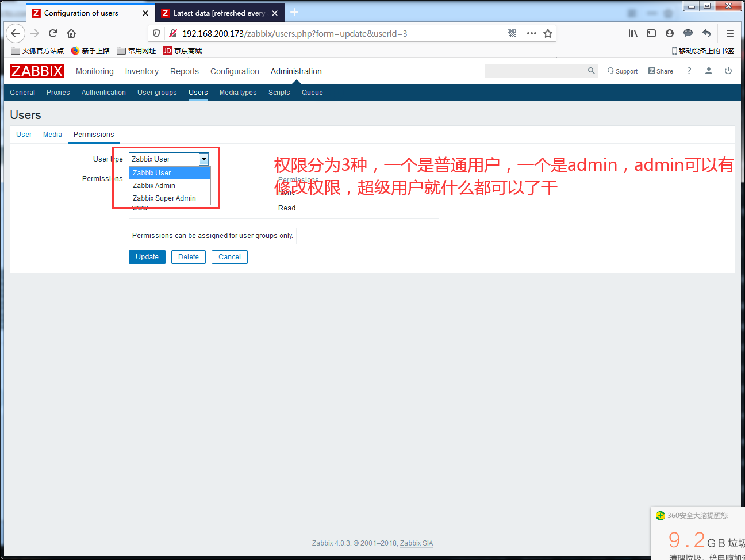This screenshot has width=745, height=560.
Task: Open the Configuration menu
Action: click(x=235, y=71)
